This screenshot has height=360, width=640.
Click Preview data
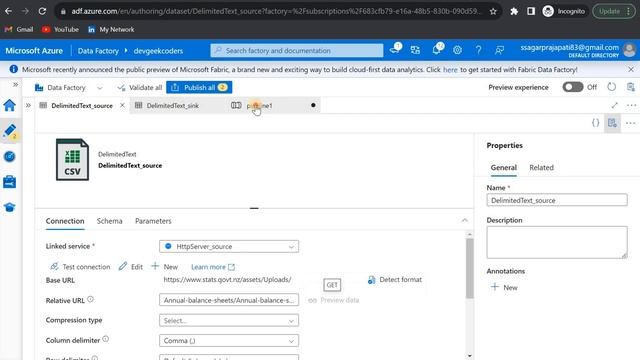334,300
